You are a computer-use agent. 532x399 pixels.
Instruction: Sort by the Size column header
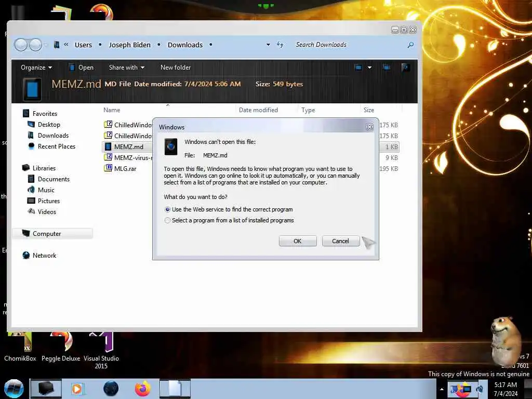369,110
